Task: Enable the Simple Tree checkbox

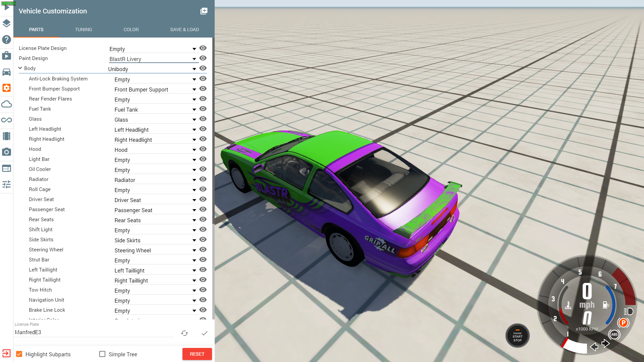Action: [102, 354]
